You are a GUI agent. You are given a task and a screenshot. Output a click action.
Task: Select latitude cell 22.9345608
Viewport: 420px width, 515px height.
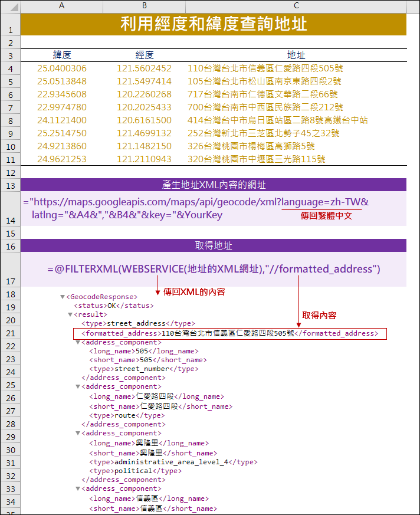[x=62, y=94]
